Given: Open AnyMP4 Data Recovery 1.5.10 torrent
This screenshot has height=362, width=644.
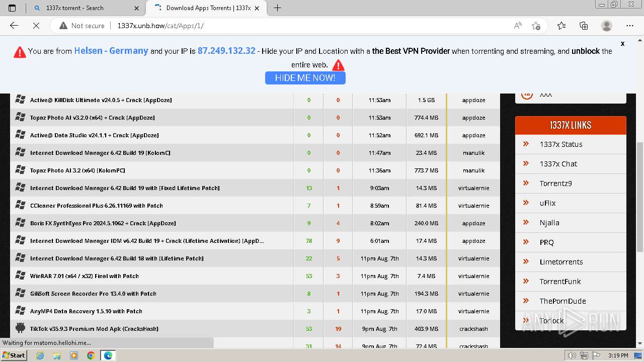Looking at the screenshot, I should [86, 311].
